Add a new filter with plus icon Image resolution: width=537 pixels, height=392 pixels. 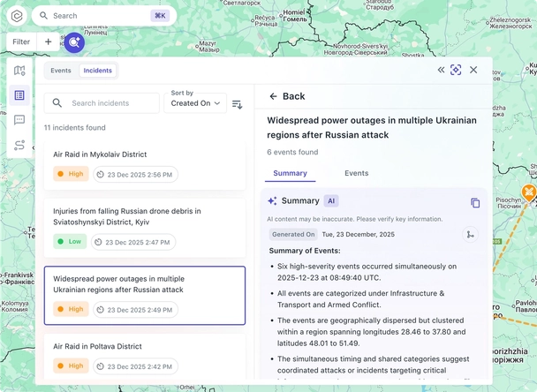point(49,41)
